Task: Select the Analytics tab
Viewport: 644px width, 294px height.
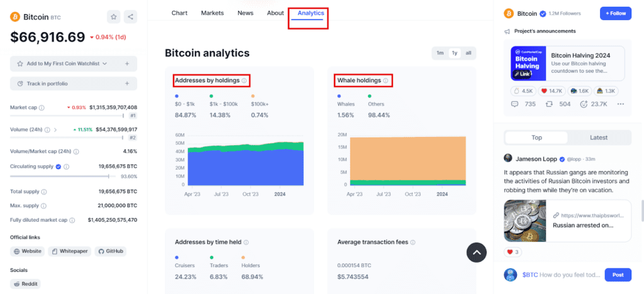Action: [x=311, y=13]
